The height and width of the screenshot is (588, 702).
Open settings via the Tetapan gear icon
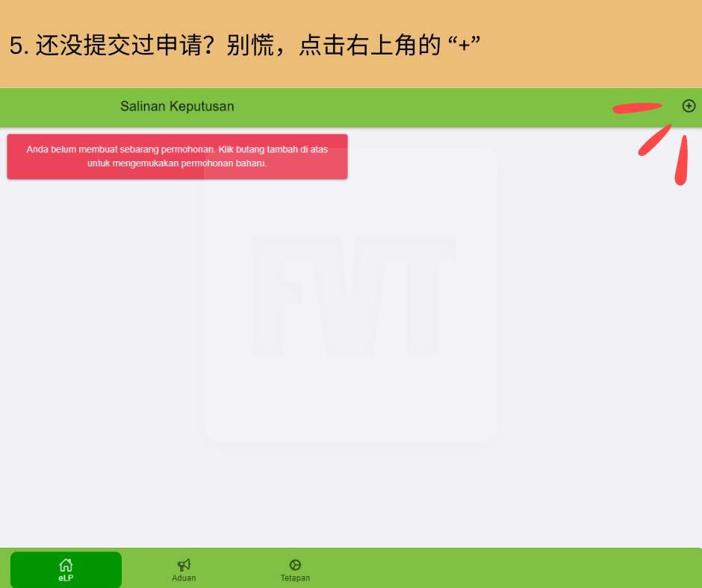click(x=295, y=565)
